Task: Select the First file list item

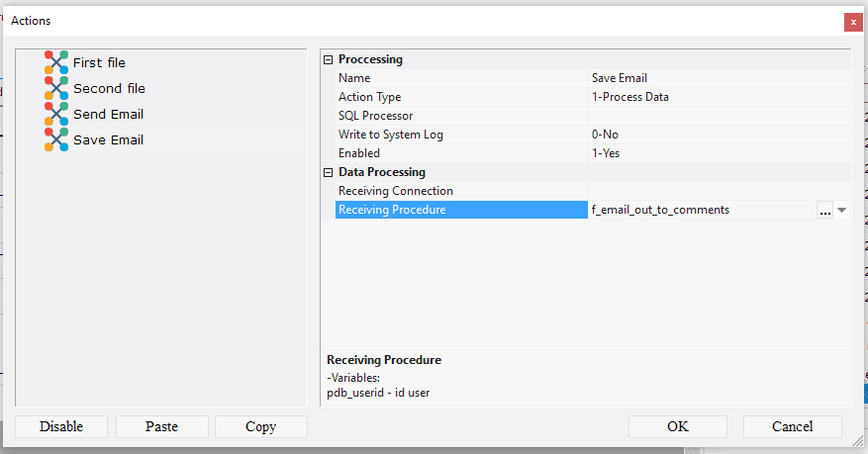Action: click(99, 62)
